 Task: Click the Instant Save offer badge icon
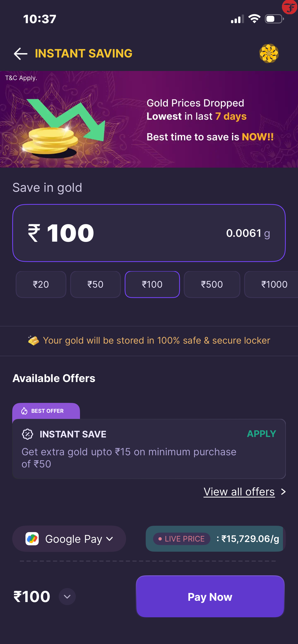[28, 434]
